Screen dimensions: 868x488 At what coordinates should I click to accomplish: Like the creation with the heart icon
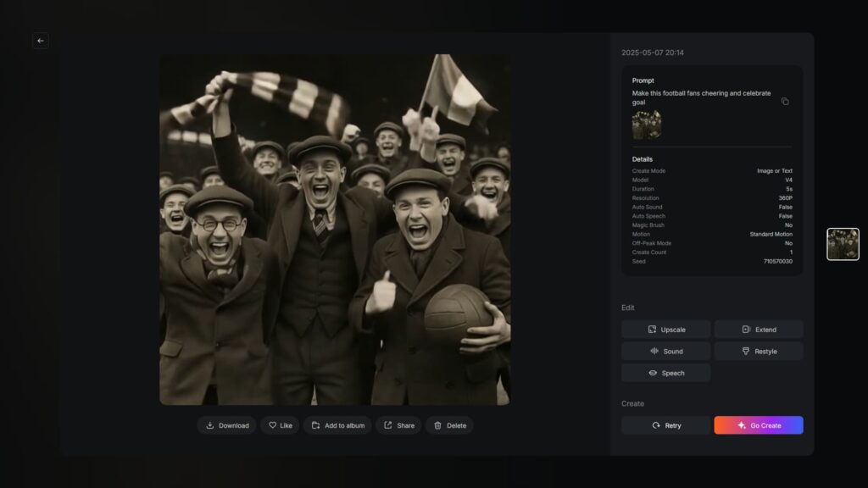coord(271,425)
